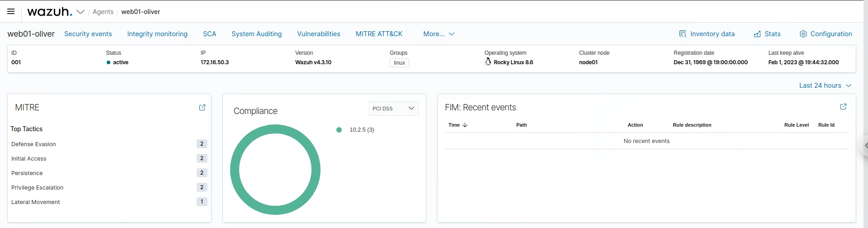Open Integrity monitoring tab
868x228 pixels.
point(157,34)
